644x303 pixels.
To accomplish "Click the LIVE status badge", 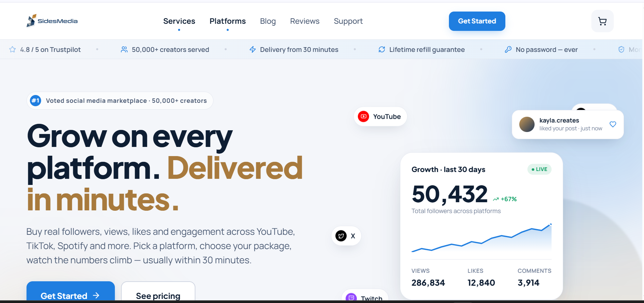I will (x=539, y=169).
